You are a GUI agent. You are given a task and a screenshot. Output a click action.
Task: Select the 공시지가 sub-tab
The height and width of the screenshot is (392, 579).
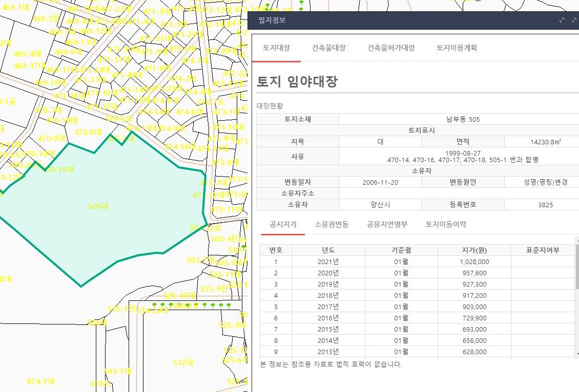(x=283, y=224)
